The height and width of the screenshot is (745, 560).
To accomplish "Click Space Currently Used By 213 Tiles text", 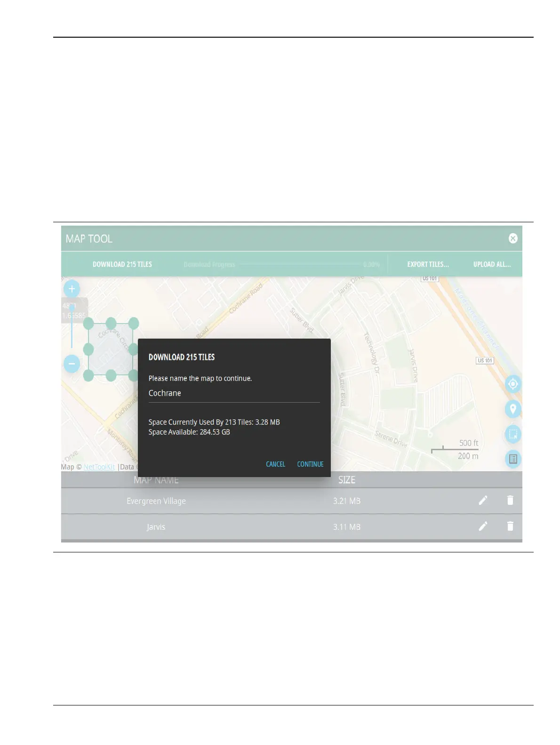I will (x=214, y=422).
